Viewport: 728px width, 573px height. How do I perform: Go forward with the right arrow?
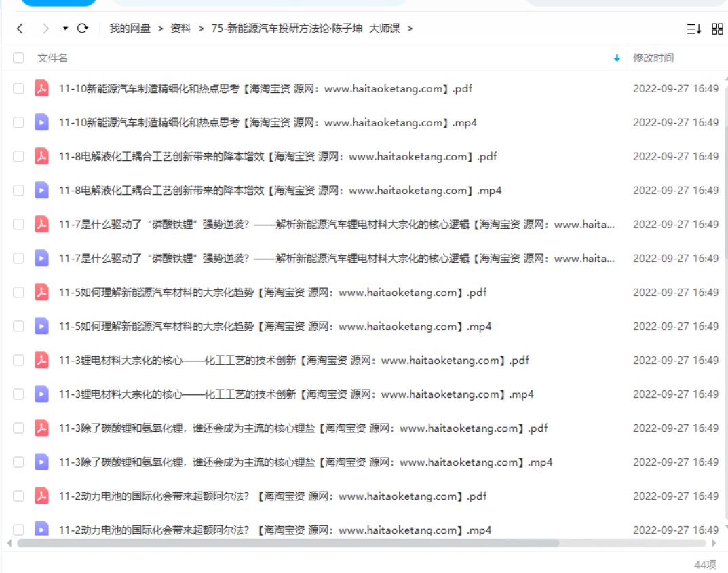45,29
